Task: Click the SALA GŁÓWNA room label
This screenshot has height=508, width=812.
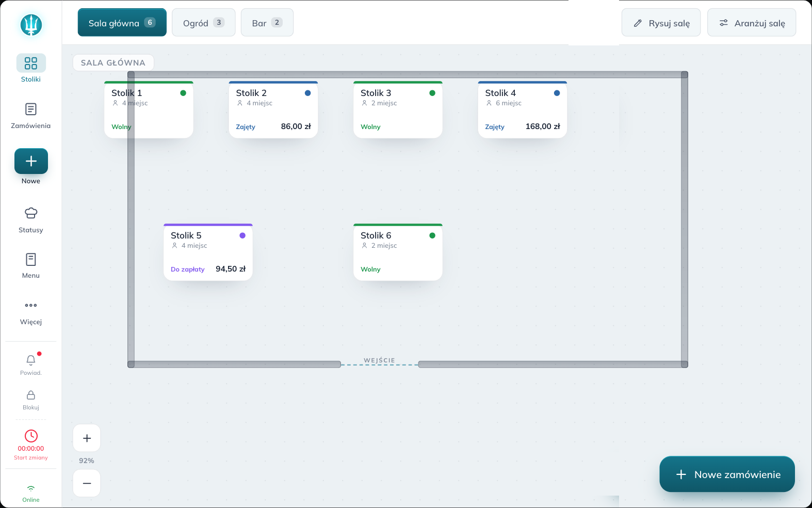Action: (113, 62)
